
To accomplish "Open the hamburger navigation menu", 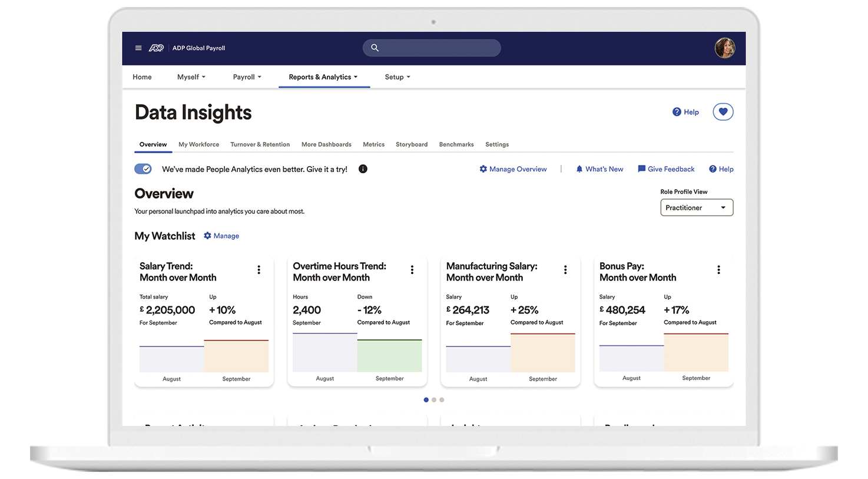I will click(x=138, y=48).
